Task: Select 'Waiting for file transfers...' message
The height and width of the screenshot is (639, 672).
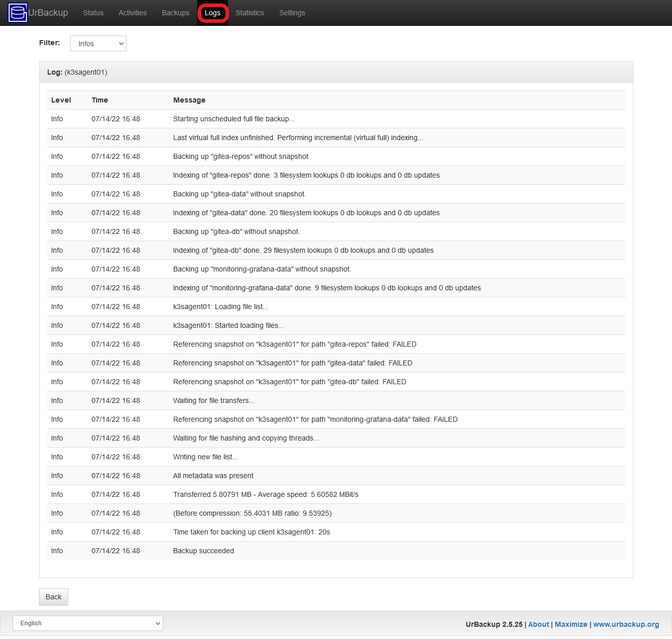Action: (x=214, y=400)
